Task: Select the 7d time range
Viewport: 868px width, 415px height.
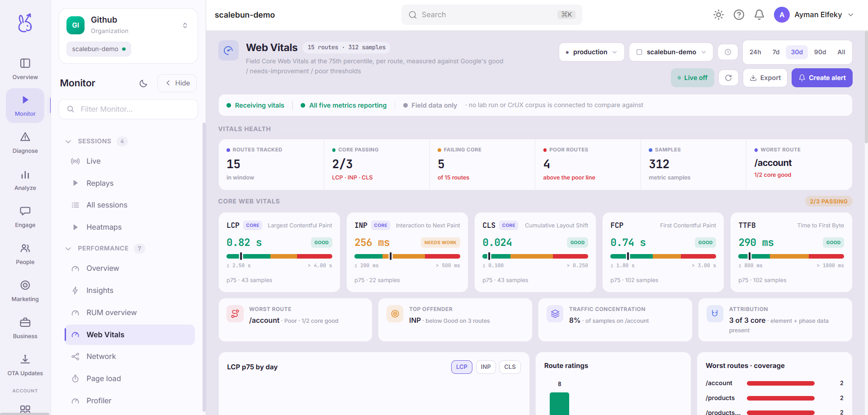Action: click(776, 52)
